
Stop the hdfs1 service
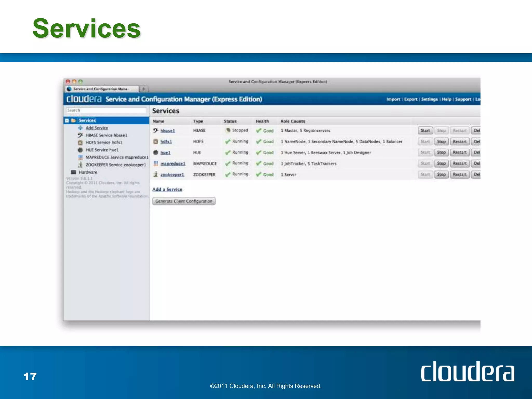pos(441,142)
